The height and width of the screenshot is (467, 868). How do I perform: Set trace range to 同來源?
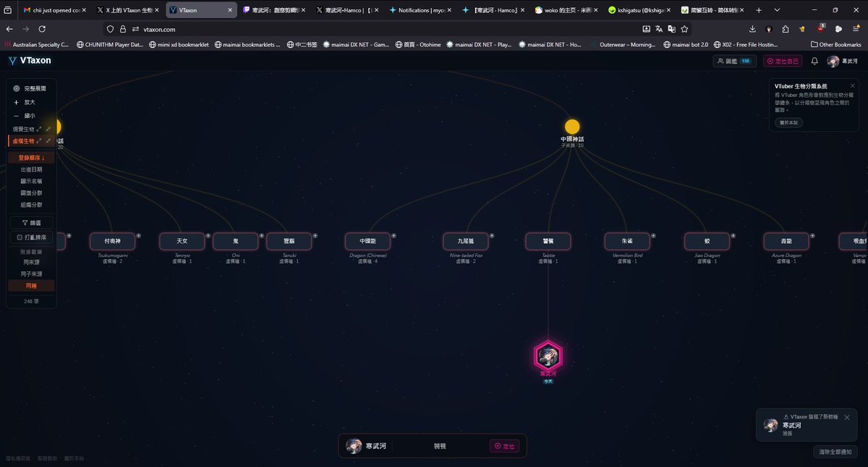pyautogui.click(x=31, y=262)
